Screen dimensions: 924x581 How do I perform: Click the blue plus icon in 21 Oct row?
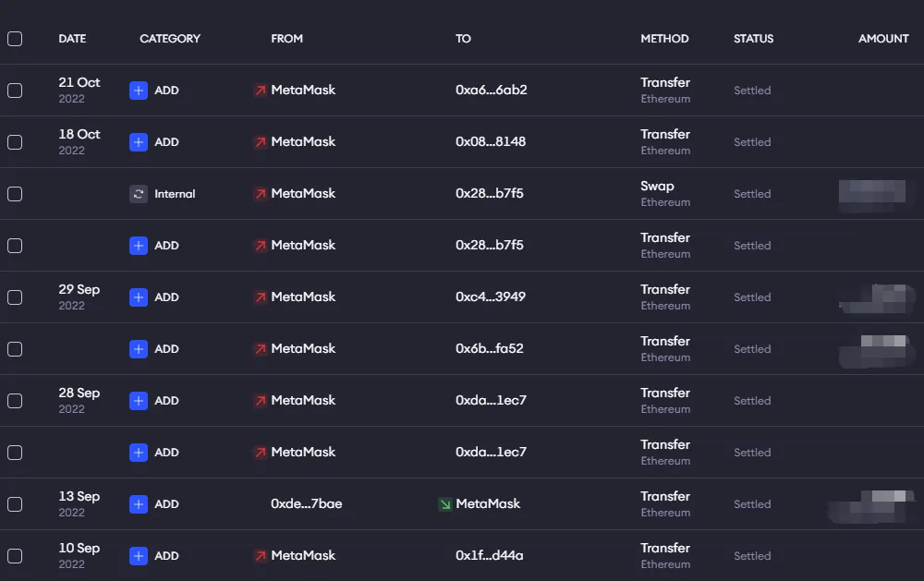click(x=139, y=91)
